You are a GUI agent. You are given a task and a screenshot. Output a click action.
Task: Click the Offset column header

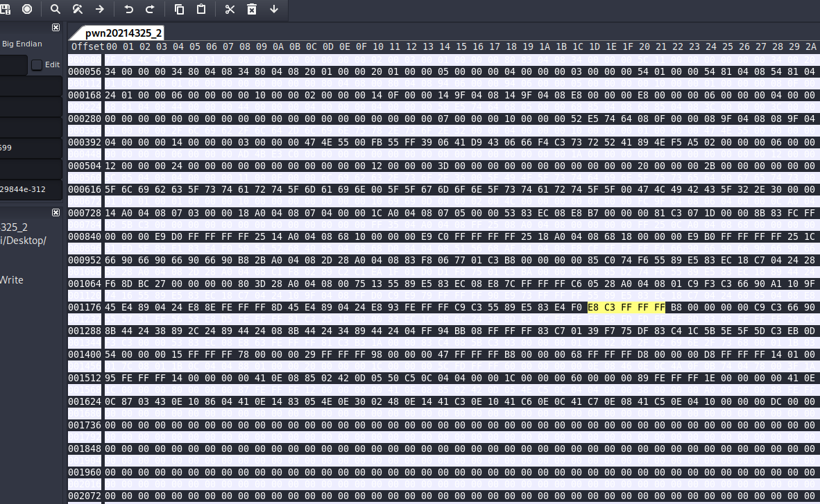pyautogui.click(x=87, y=46)
